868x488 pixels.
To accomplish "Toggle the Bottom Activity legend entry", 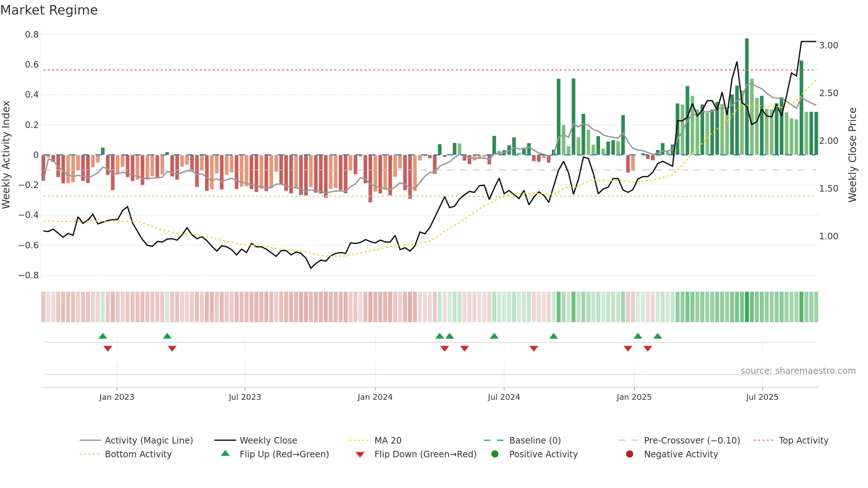I will click(x=125, y=454).
